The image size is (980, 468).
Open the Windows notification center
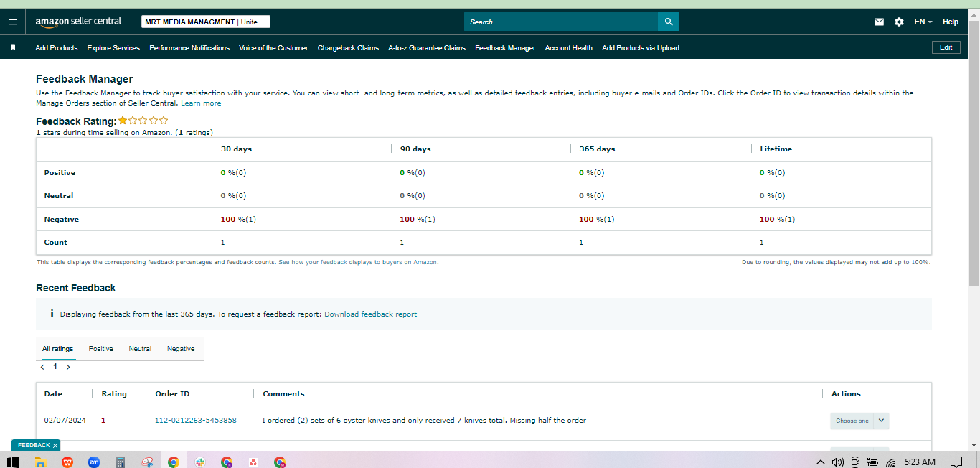[956, 462]
